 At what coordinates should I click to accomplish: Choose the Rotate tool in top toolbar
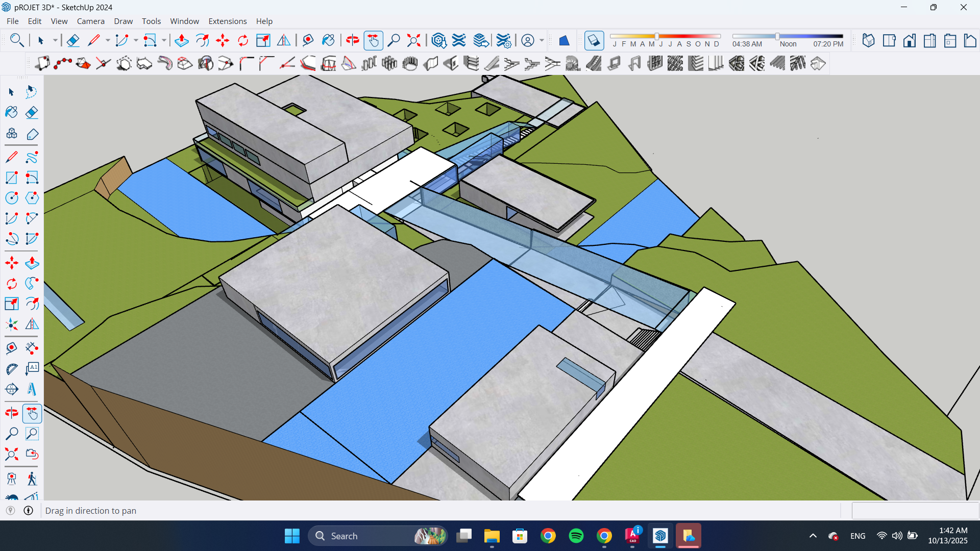[243, 40]
